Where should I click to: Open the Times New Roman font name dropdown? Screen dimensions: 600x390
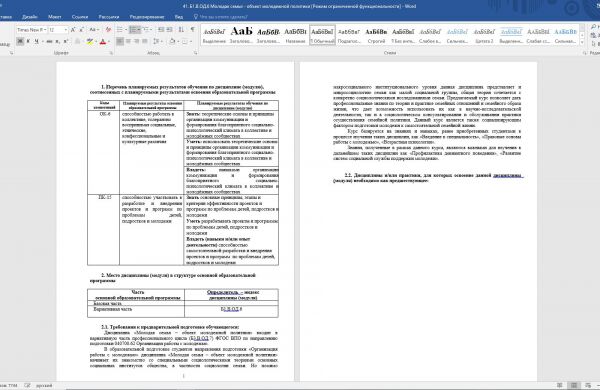click(x=45, y=30)
